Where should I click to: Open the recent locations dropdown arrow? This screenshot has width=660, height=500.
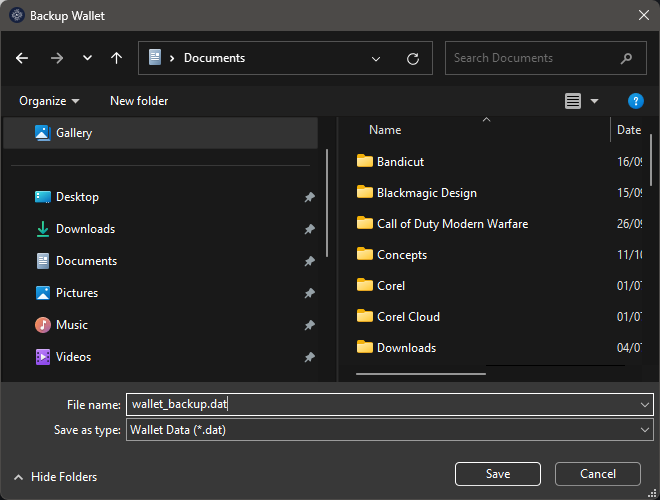tap(87, 58)
